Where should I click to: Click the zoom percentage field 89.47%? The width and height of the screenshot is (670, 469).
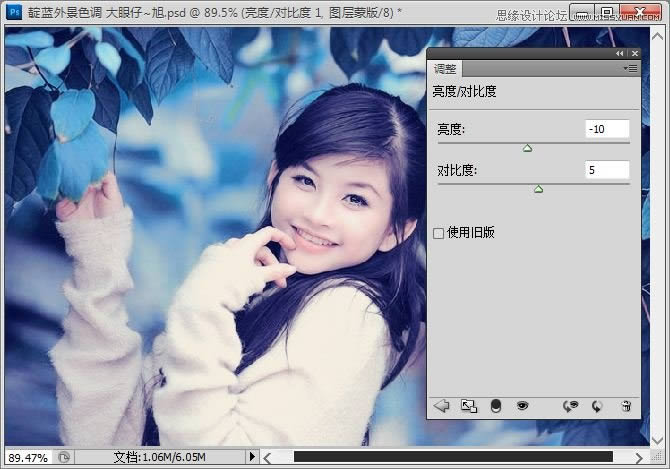27,457
